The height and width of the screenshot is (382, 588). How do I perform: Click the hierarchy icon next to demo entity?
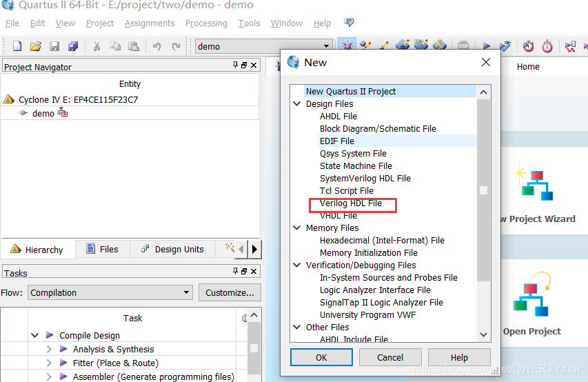click(63, 112)
